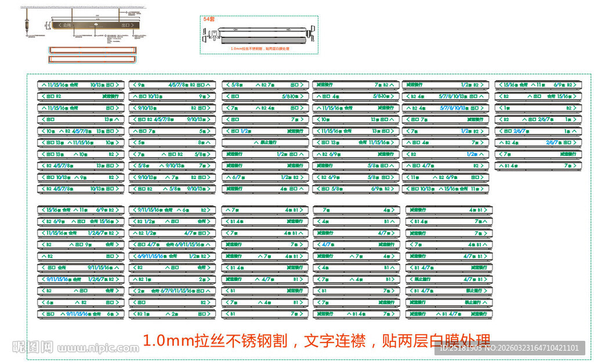This screenshot has height=364, width=594.
Task: Click the sign "< 9栋 4/5/7/8栋 B2 出口 ^"
Action: click(x=172, y=86)
